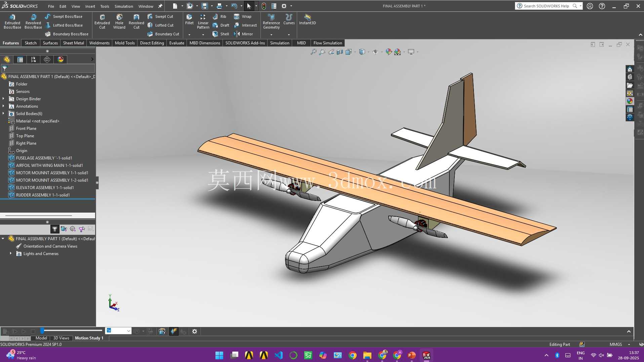Open the Appearances color-ball tab in task pane
Image resolution: width=644 pixels, height=362 pixels.
pyautogui.click(x=630, y=101)
